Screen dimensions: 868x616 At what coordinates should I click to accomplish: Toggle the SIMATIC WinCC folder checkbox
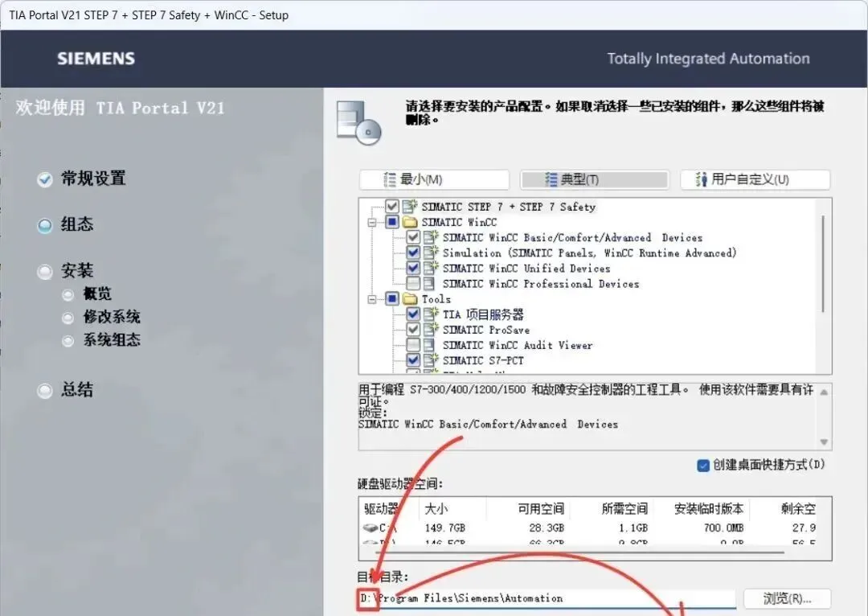click(x=392, y=222)
